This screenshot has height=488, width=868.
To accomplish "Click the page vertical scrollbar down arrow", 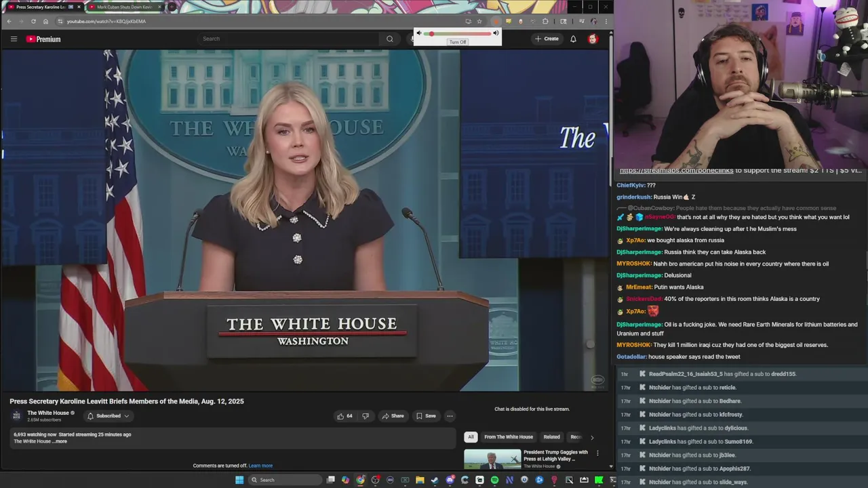I will tap(611, 466).
